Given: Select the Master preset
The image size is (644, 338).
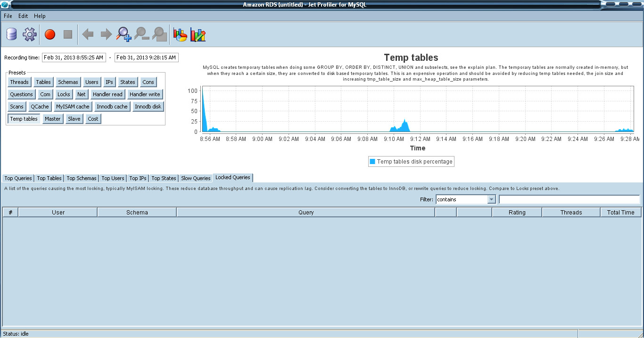Looking at the screenshot, I should click(53, 119).
